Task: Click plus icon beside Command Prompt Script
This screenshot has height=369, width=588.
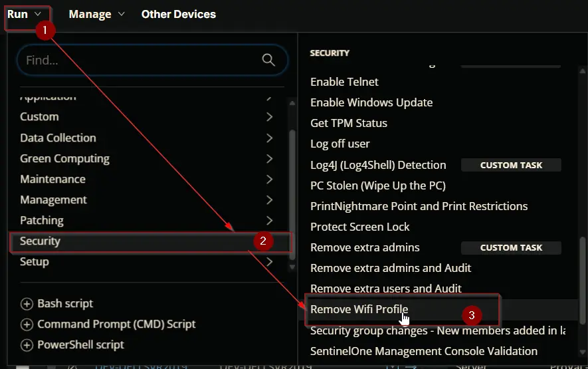Action: 27,324
